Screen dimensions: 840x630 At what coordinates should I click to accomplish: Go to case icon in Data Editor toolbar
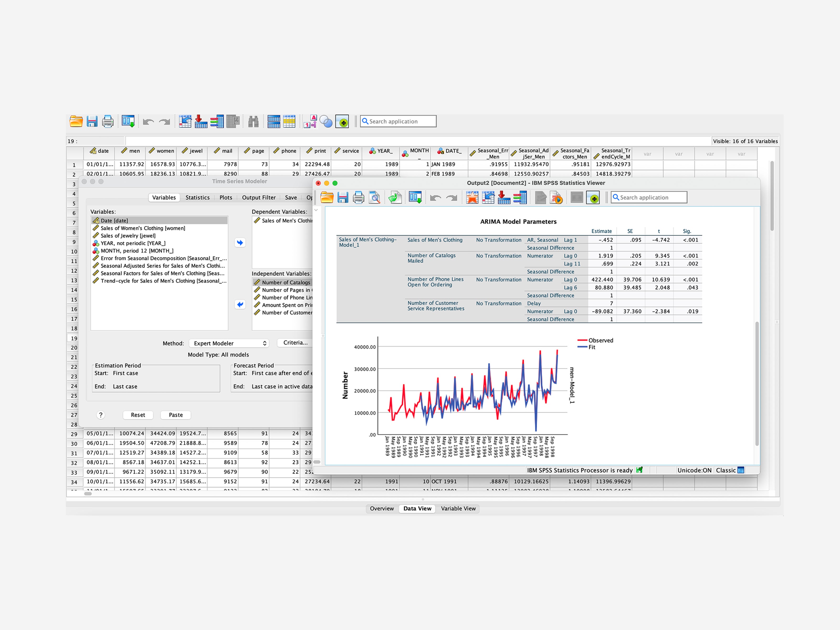(x=185, y=122)
